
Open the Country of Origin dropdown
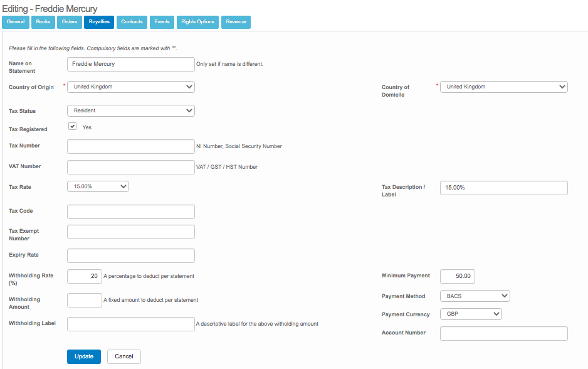(x=131, y=87)
